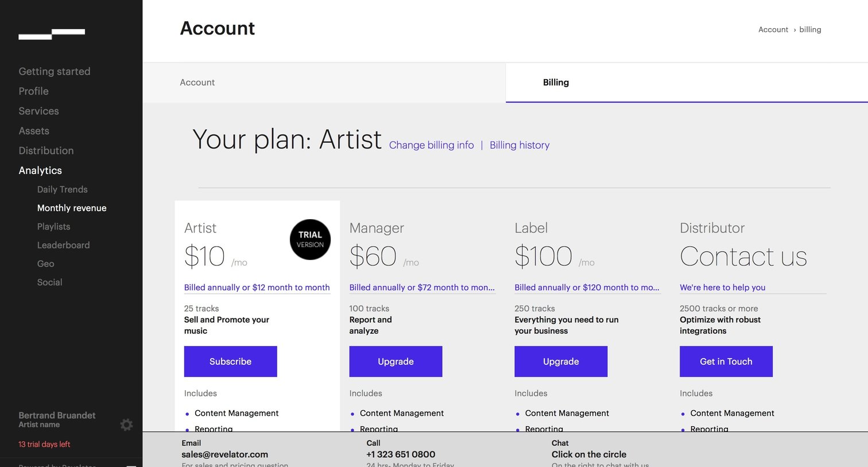The height and width of the screenshot is (467, 868).
Task: Click Label plan billing options link
Action: coord(587,287)
